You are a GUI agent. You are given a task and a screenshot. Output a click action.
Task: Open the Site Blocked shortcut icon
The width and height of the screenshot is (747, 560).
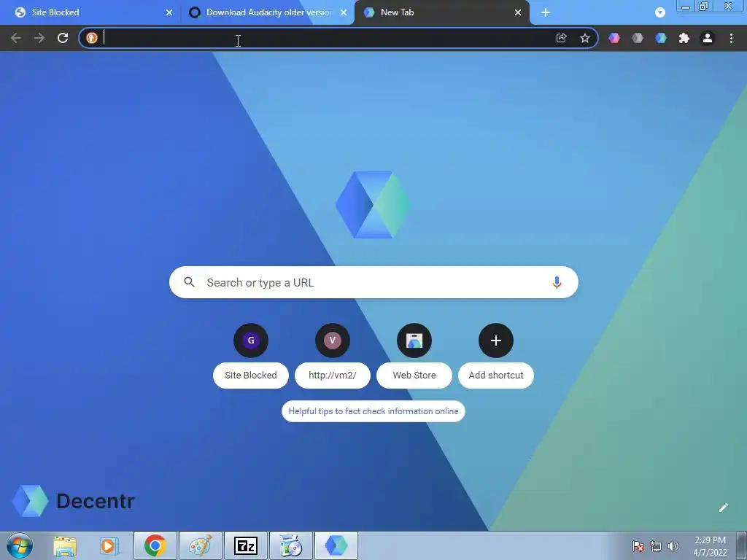pyautogui.click(x=251, y=341)
